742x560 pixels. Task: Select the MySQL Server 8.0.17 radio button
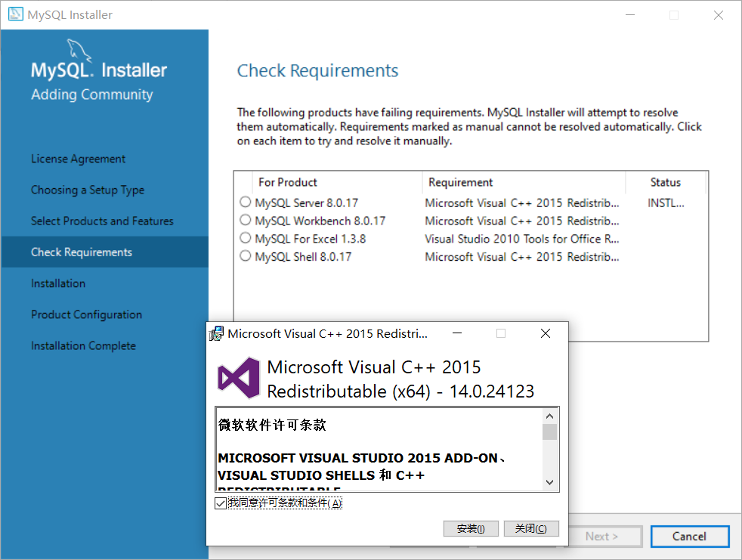click(x=245, y=202)
